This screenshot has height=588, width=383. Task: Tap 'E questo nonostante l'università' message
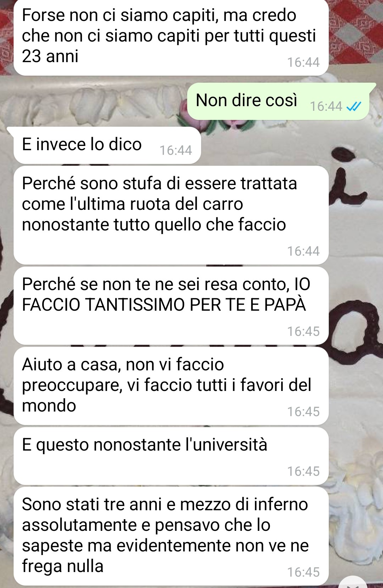[171, 456]
